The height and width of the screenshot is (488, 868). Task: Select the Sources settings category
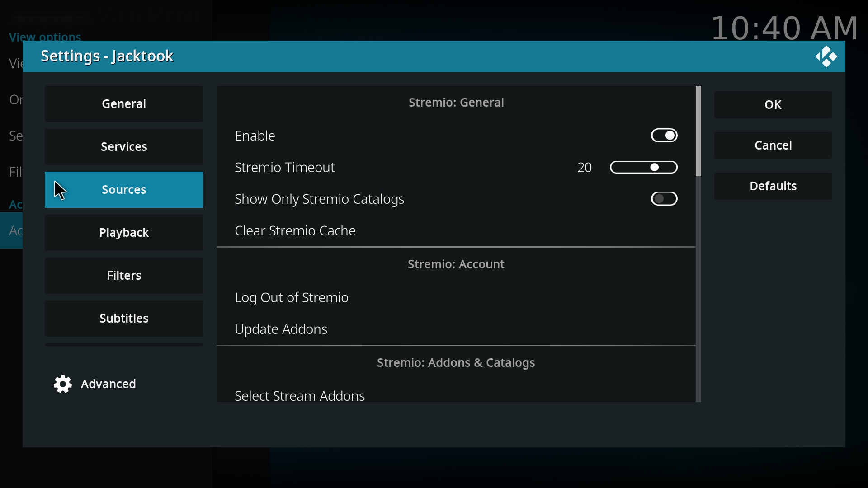124,190
